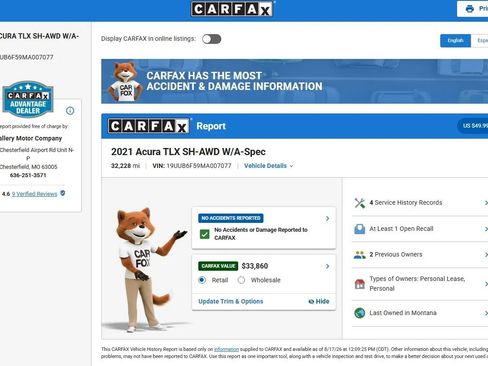488x366 pixels.
Task: Toggle Display CARFAX in online listings switch
Action: coord(211,39)
